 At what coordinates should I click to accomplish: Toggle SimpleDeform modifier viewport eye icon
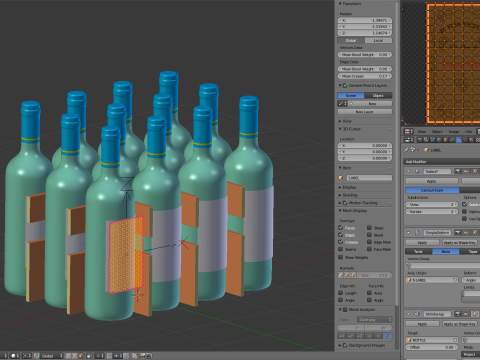[x=466, y=233]
